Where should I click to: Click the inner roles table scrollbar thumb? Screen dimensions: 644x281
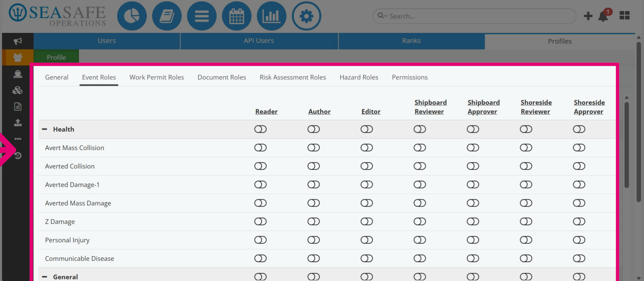point(627,145)
